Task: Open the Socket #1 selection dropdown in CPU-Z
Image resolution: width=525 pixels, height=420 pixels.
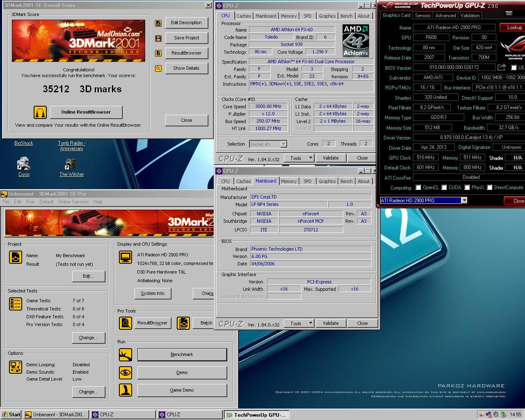Action: pos(283,144)
